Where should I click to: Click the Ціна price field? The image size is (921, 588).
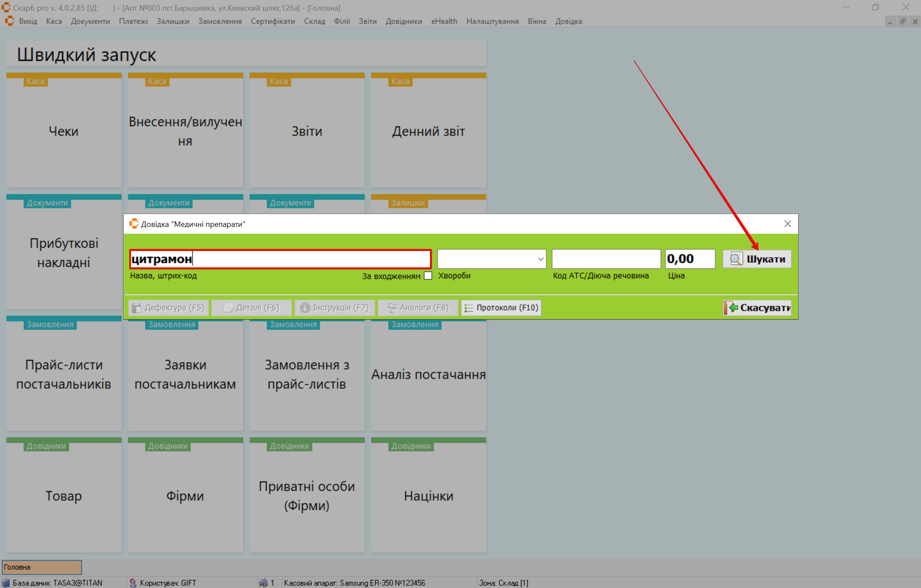point(689,259)
